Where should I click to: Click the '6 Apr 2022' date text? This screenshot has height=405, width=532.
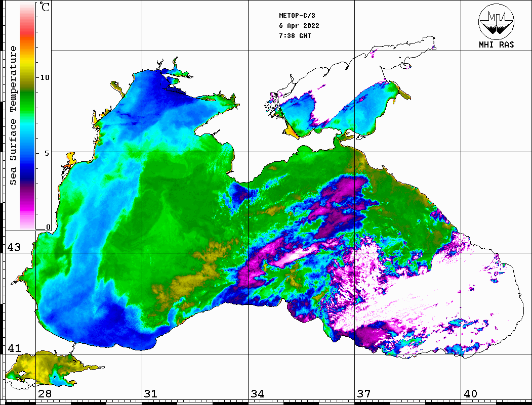coord(299,26)
